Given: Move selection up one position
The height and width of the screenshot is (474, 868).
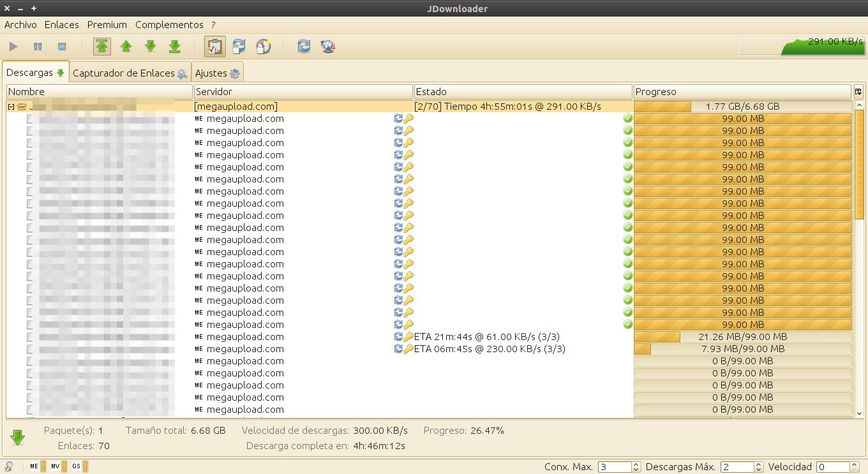Looking at the screenshot, I should click(x=126, y=47).
